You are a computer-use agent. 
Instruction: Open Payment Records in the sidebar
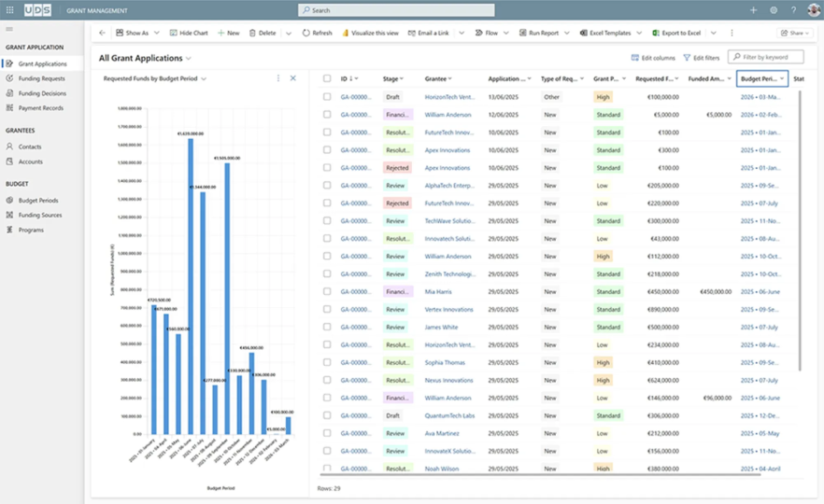coord(40,108)
